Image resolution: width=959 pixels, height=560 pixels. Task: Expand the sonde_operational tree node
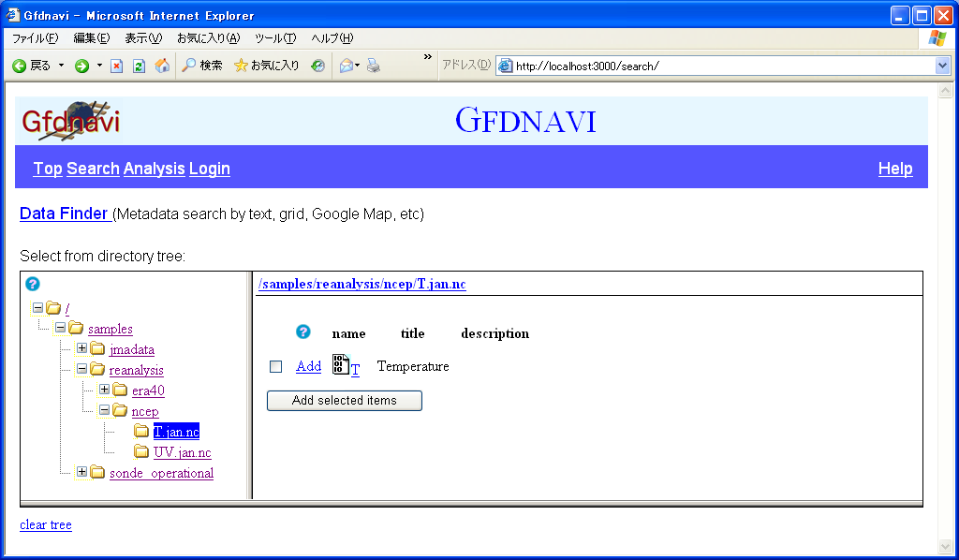pyautogui.click(x=82, y=472)
